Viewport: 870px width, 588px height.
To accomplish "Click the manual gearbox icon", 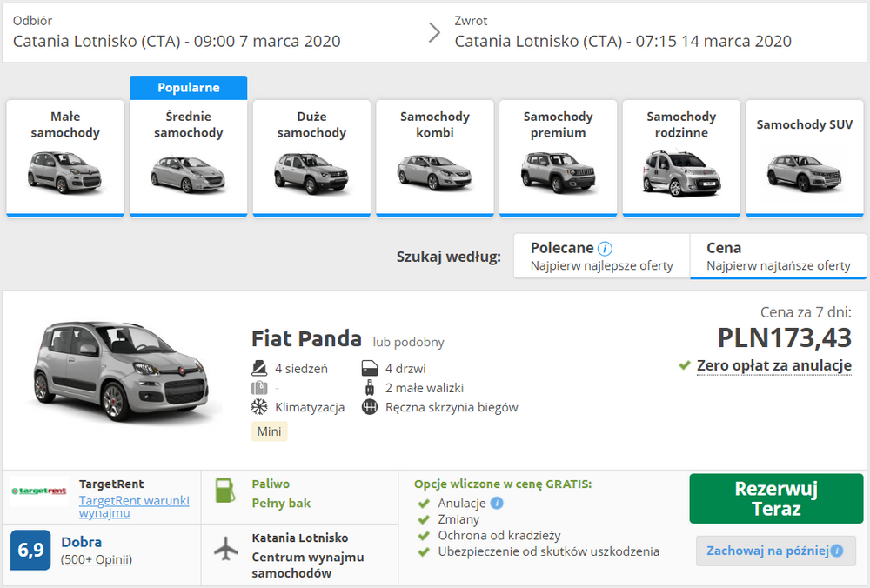I will point(370,406).
